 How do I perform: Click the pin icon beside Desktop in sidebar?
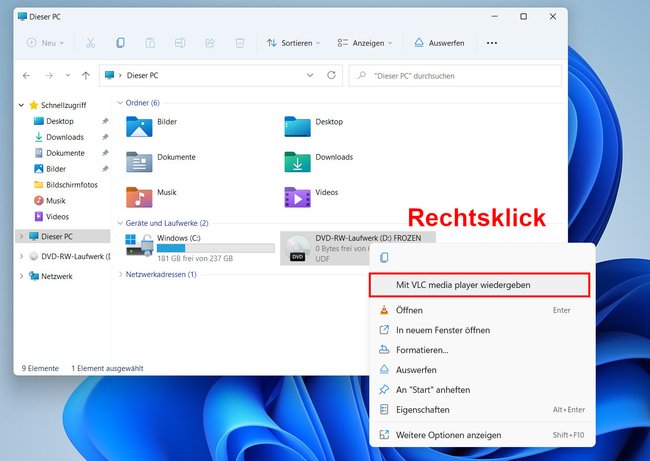[x=105, y=121]
